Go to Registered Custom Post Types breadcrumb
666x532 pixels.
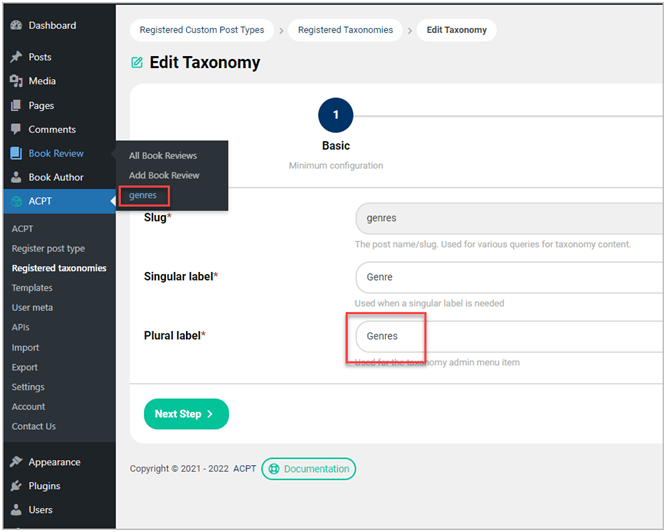point(202,30)
